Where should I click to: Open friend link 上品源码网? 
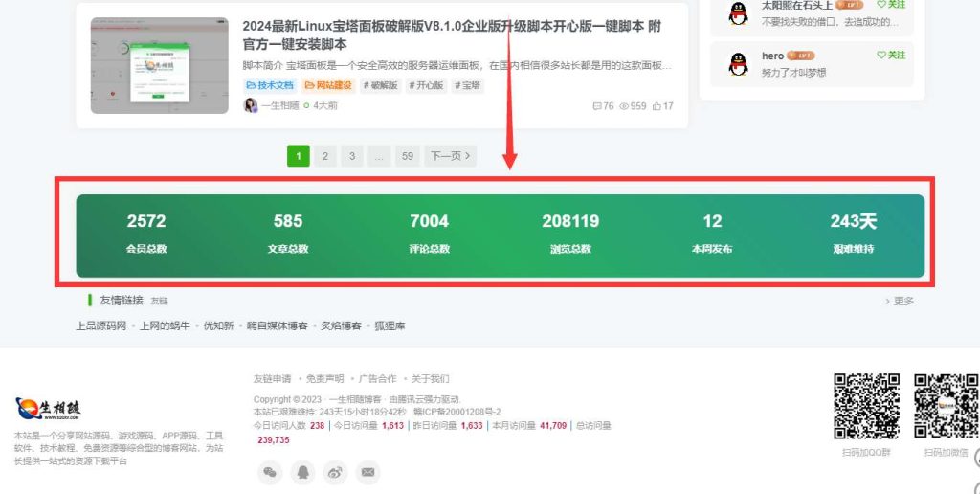click(101, 326)
